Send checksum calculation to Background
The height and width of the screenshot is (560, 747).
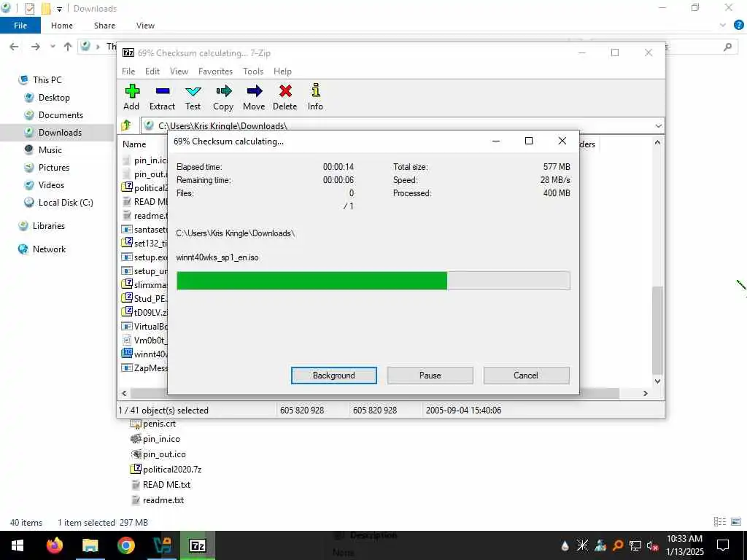tap(334, 376)
